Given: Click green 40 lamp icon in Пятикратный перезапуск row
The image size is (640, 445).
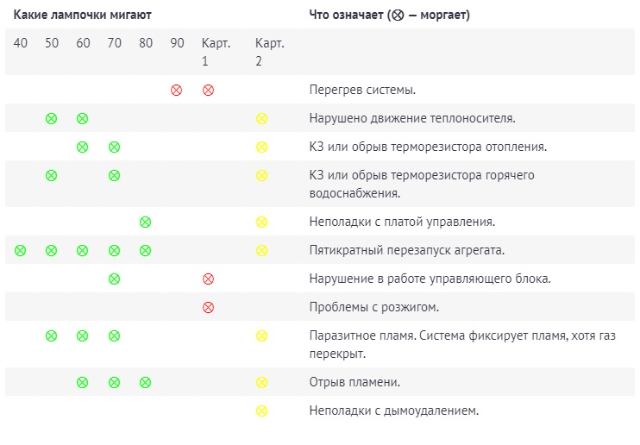Looking at the screenshot, I should [x=20, y=250].
